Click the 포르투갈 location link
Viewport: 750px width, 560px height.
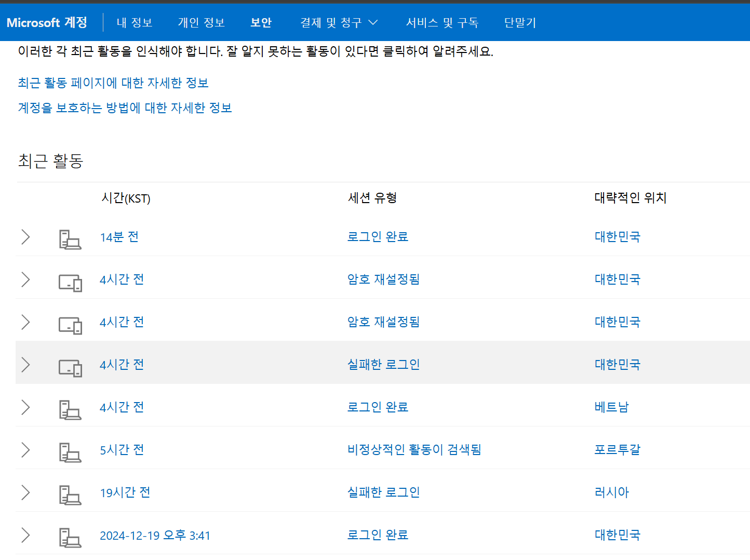[617, 450]
